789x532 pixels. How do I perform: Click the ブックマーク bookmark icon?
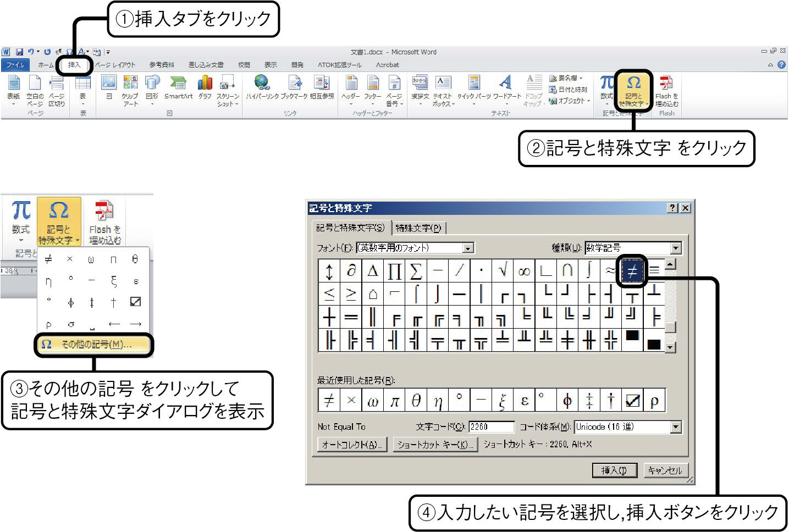[x=295, y=84]
